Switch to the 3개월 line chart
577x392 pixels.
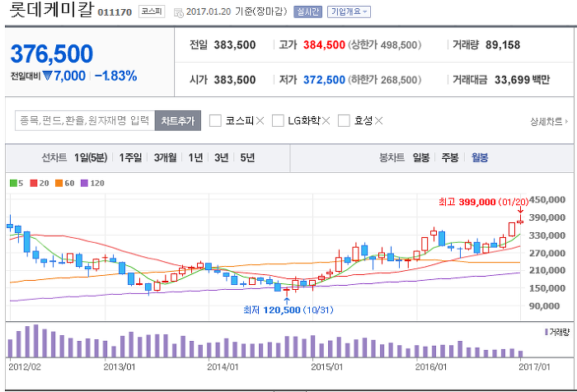coord(165,158)
